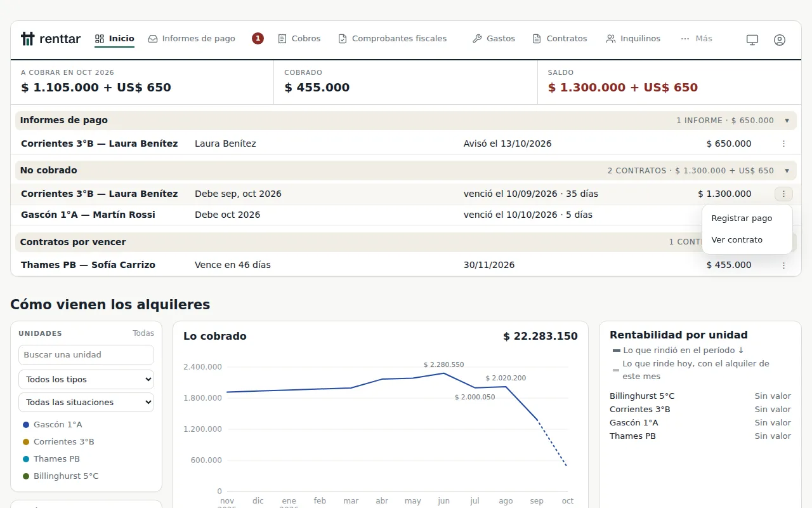Screen dimensions: 812x508
Task: Open the Todas las situaciones dropdown
Action: click(86, 402)
